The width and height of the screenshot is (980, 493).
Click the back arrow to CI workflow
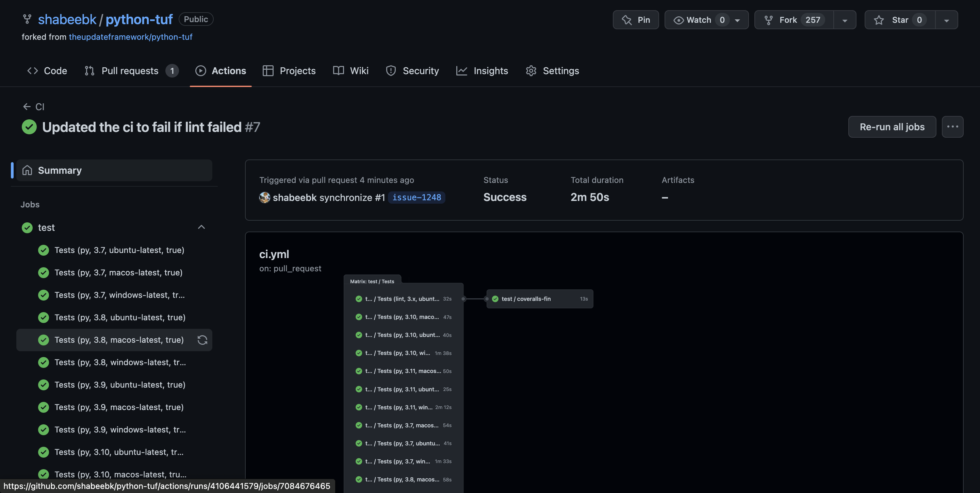(27, 107)
